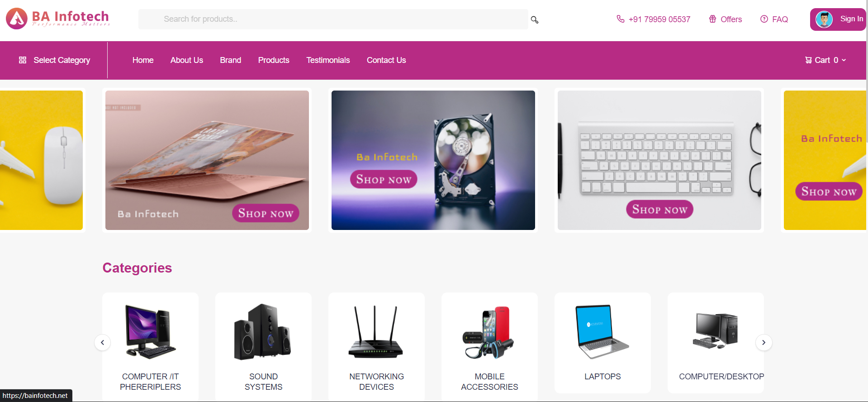Viewport: 868px width, 402px height.
Task: Open the Laptops category thumbnail
Action: (602, 332)
